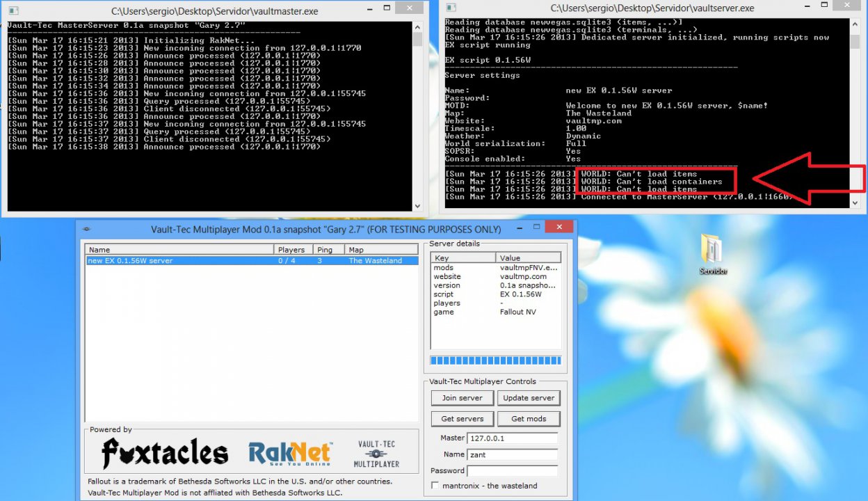Select the version row in Server details

click(x=495, y=285)
